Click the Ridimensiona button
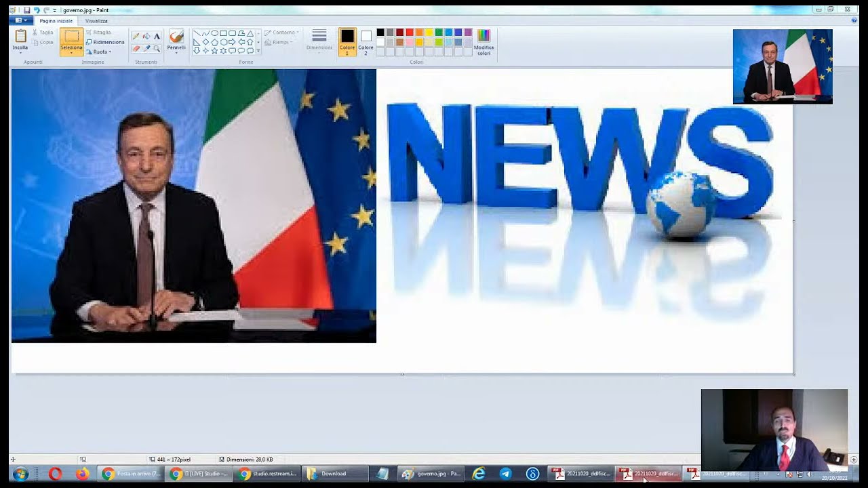The image size is (868, 488). tap(105, 42)
